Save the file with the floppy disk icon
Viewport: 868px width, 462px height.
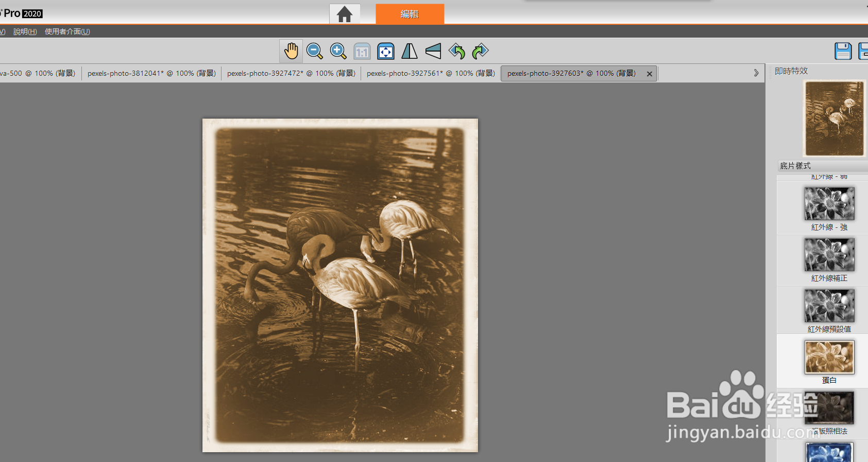pos(843,51)
